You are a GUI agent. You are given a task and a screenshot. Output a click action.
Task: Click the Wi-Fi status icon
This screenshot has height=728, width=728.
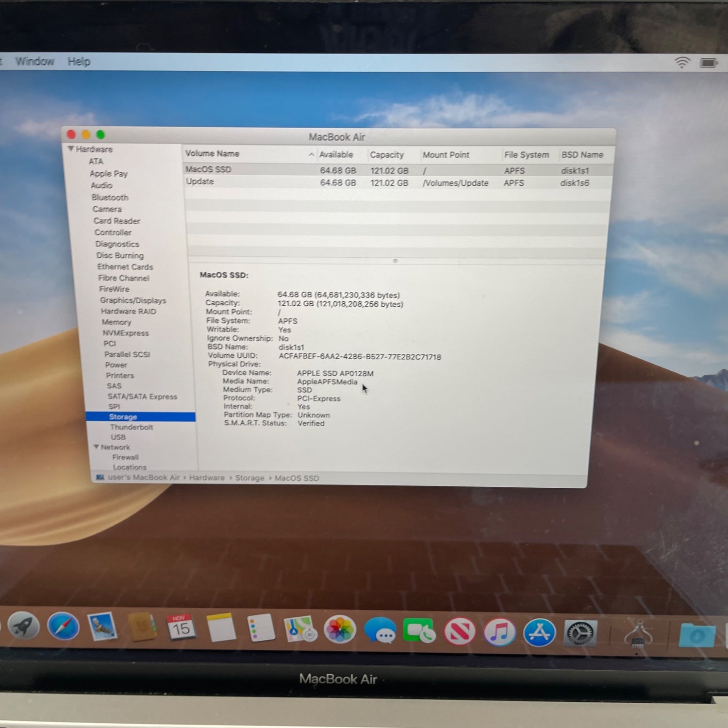coord(682,62)
